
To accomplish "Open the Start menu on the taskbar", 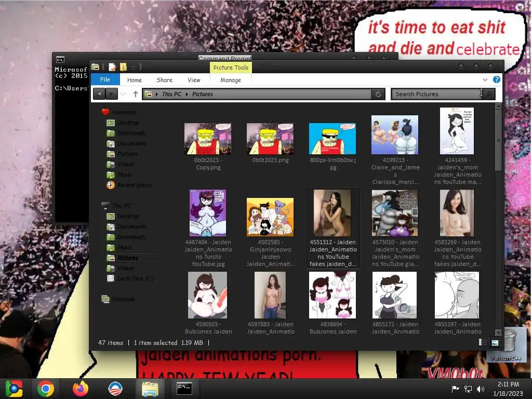I will pos(14,389).
